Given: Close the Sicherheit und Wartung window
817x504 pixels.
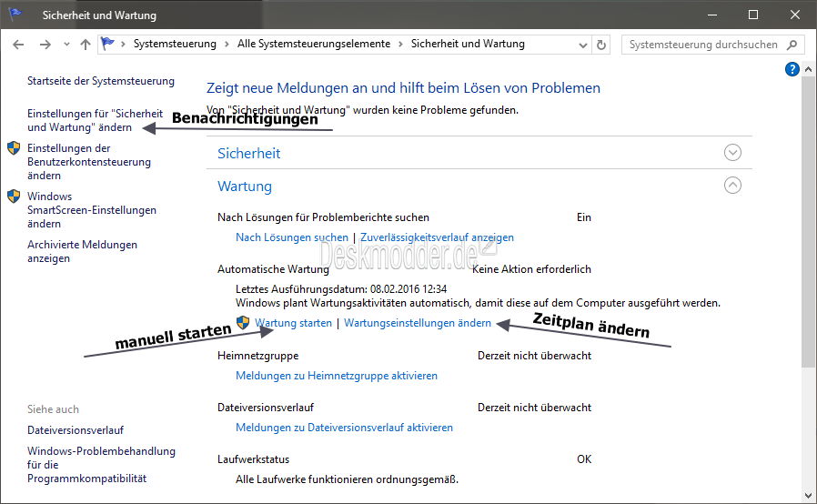Looking at the screenshot, I should (794, 15).
